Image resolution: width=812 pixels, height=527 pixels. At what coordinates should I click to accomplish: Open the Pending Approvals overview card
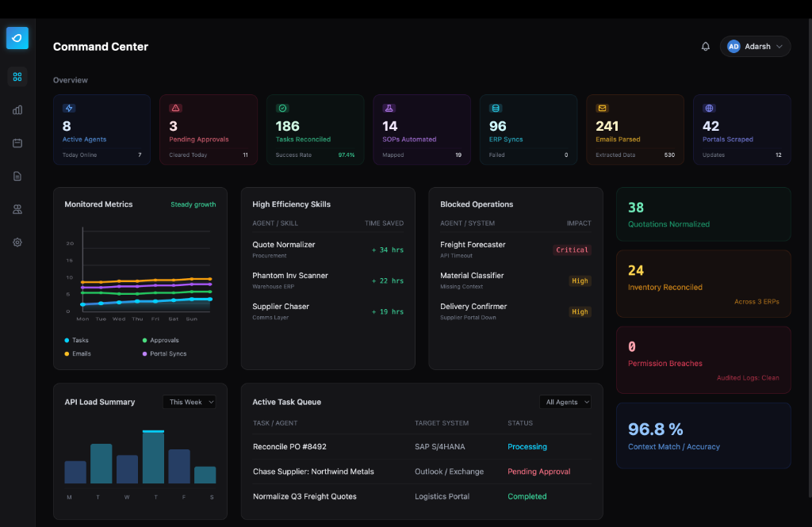tap(209, 129)
